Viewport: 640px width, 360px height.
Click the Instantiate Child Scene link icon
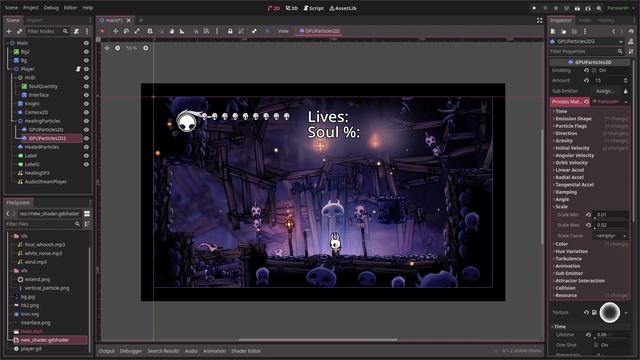point(19,31)
